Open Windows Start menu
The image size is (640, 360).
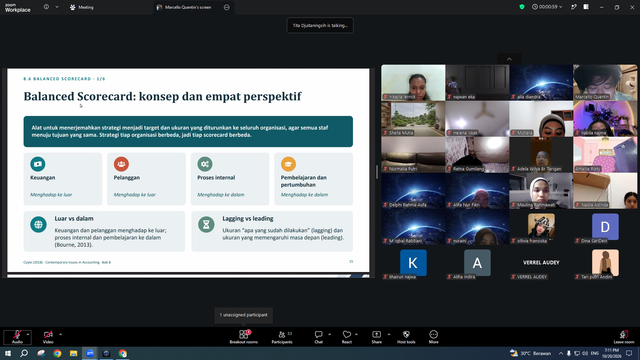(x=7, y=353)
